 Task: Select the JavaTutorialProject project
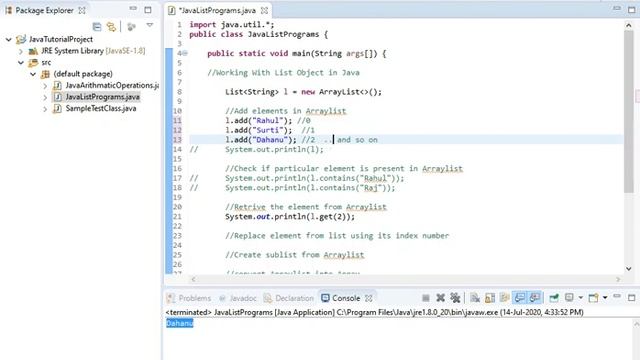(61, 40)
